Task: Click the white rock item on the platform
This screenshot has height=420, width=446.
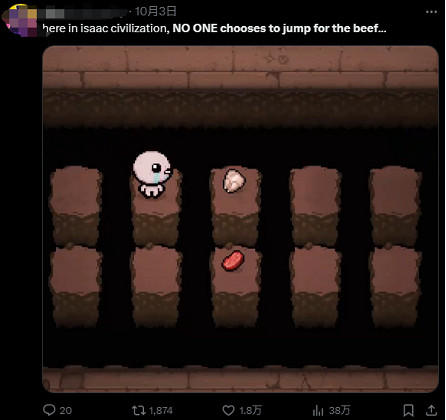Action: click(x=234, y=181)
